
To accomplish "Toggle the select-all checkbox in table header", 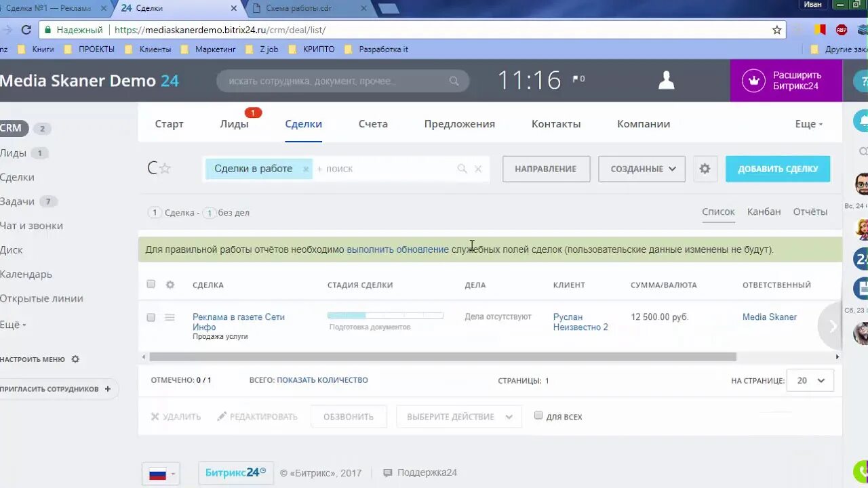I will coord(151,285).
